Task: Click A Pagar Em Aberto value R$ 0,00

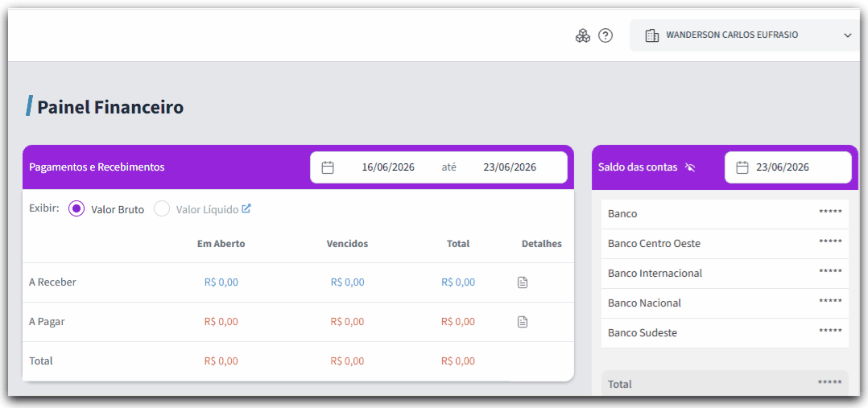Action: (x=221, y=322)
